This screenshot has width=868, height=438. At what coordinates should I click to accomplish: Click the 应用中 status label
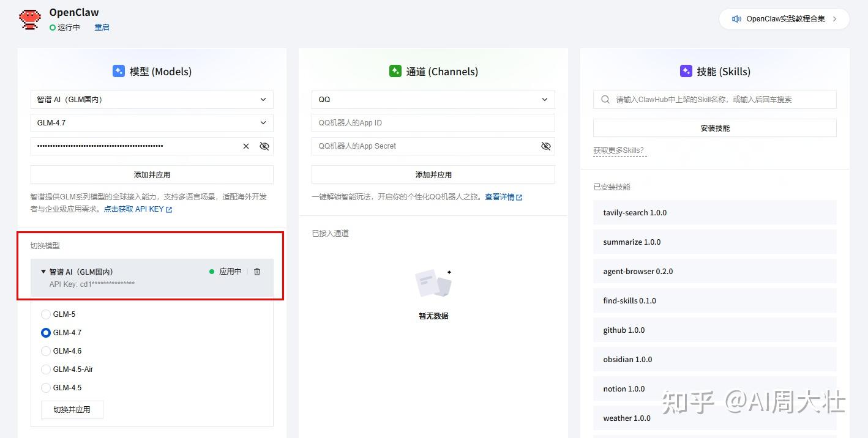[x=230, y=272]
